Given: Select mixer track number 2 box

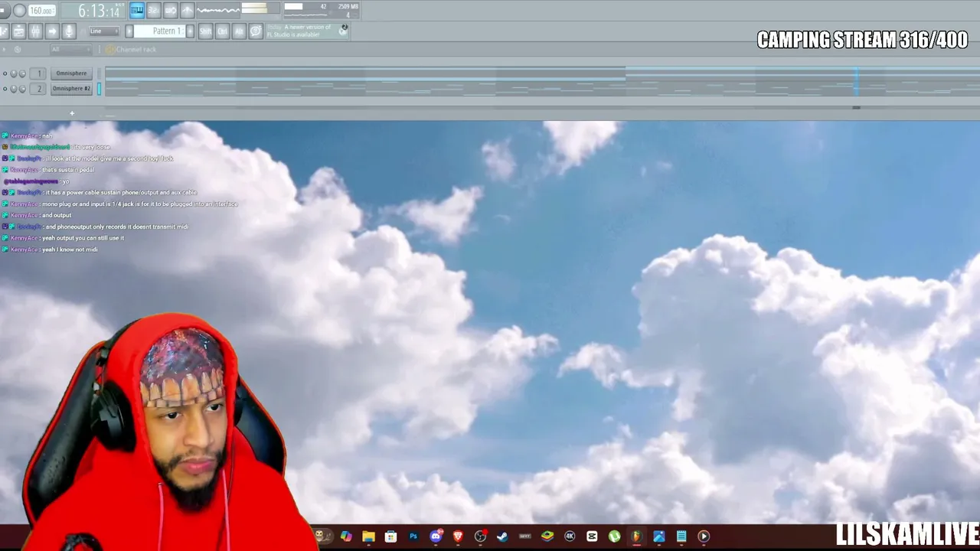Looking at the screenshot, I should (38, 89).
